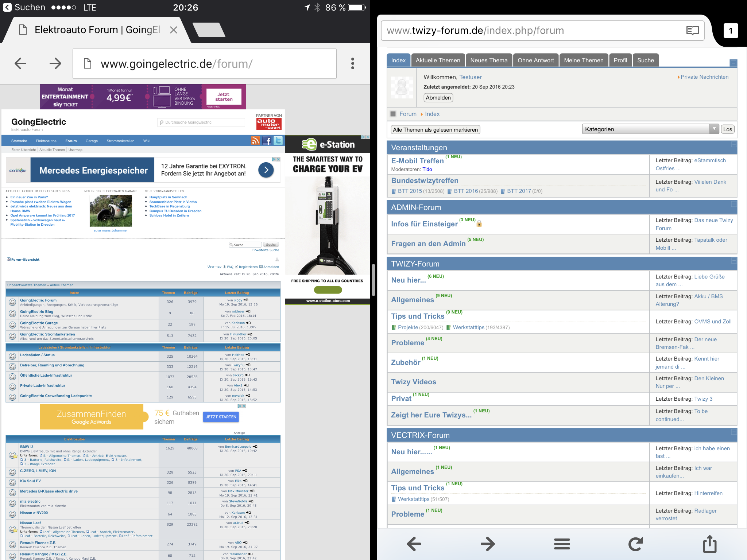
Task: Reload the twizy-forum page
Action: pos(635,544)
